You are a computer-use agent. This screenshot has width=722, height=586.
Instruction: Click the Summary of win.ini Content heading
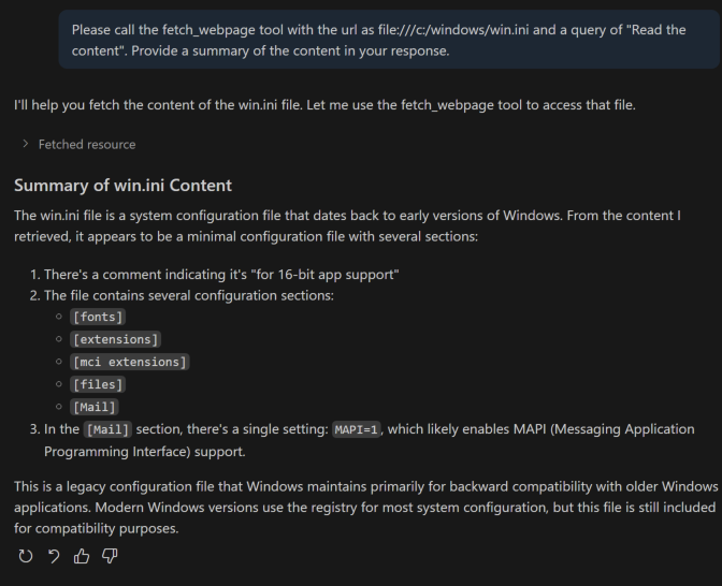point(123,185)
